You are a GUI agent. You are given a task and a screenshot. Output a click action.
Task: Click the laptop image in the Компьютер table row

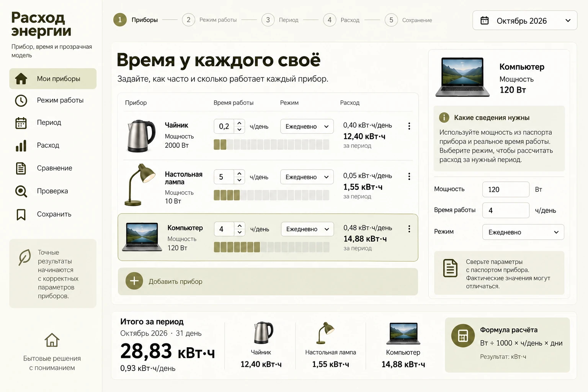point(142,237)
